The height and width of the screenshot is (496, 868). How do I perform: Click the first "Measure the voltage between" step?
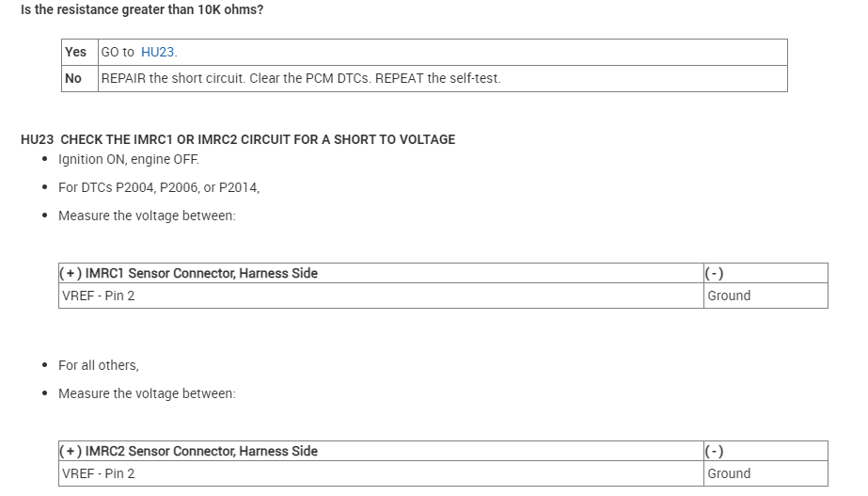(147, 216)
